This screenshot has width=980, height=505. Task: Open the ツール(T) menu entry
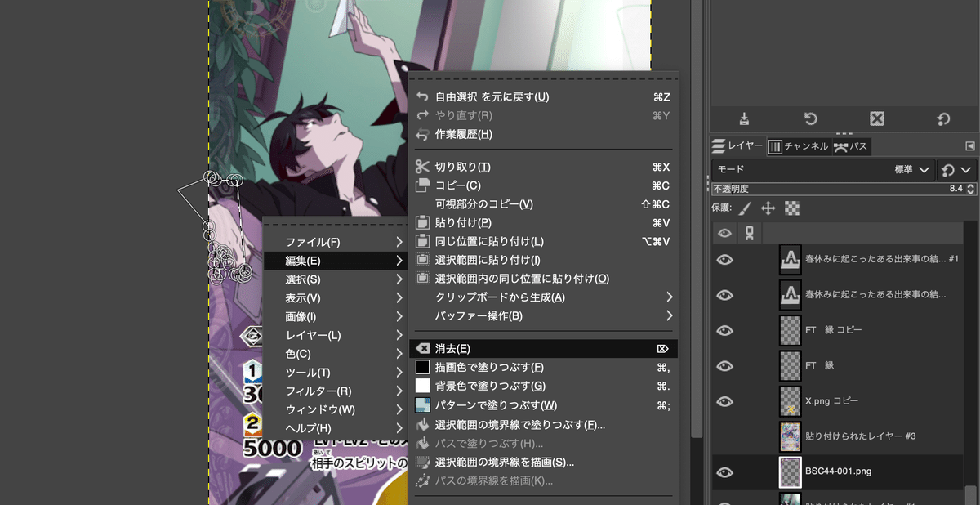(336, 373)
